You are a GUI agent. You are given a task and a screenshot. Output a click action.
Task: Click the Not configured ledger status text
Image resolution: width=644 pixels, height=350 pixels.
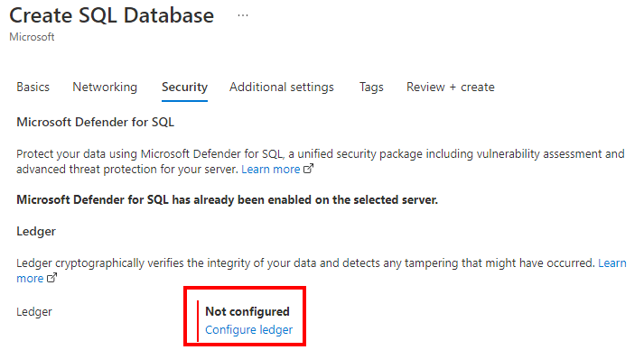pos(247,311)
